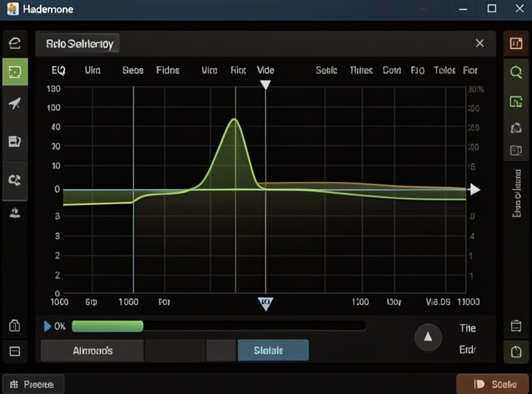
Task: Click the refresh-search icon in left sidebar
Action: click(x=15, y=180)
